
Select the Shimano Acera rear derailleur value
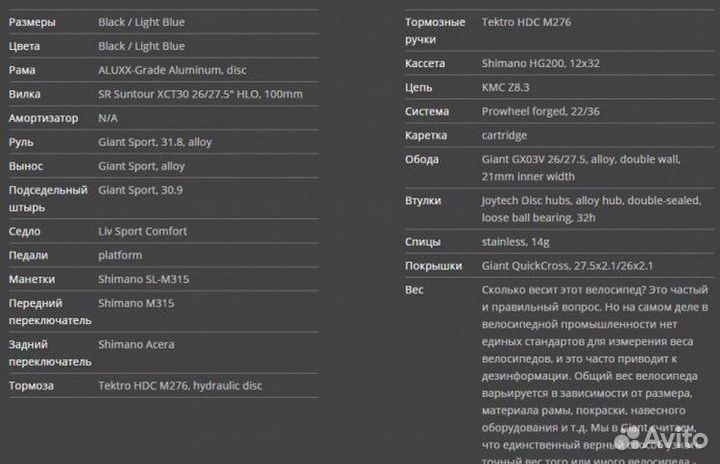pyautogui.click(x=136, y=344)
